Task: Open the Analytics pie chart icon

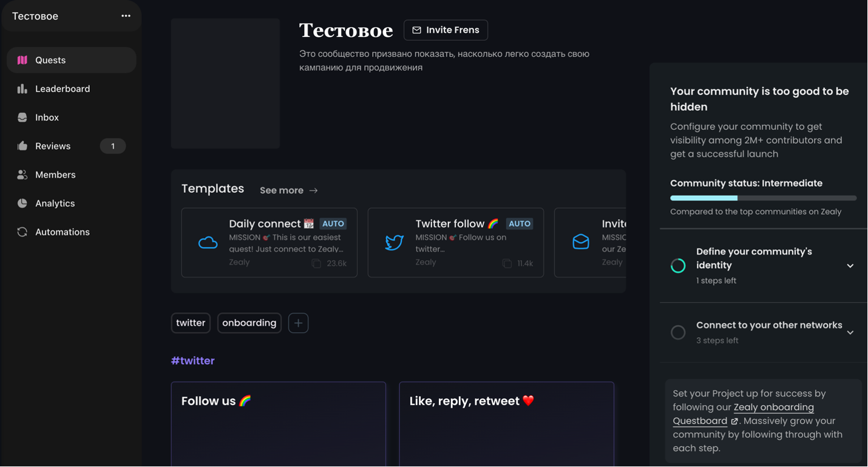Action: [22, 203]
